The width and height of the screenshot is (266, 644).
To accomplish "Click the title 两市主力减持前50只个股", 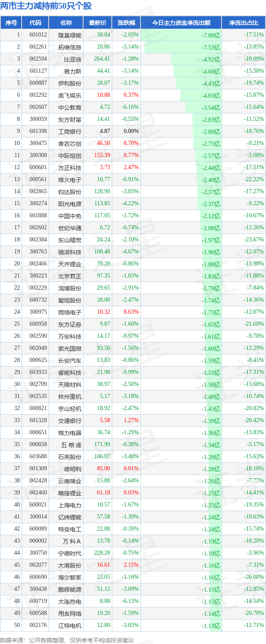I will tap(46, 6).
